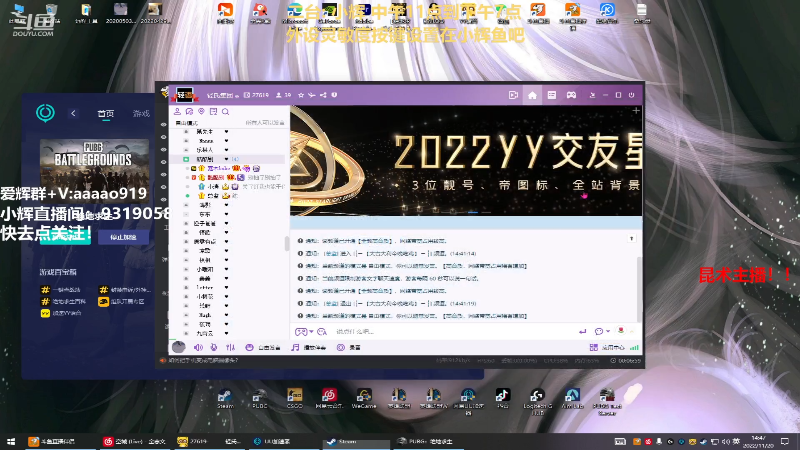
Task: Open the channel info icon
Action: pos(334,95)
